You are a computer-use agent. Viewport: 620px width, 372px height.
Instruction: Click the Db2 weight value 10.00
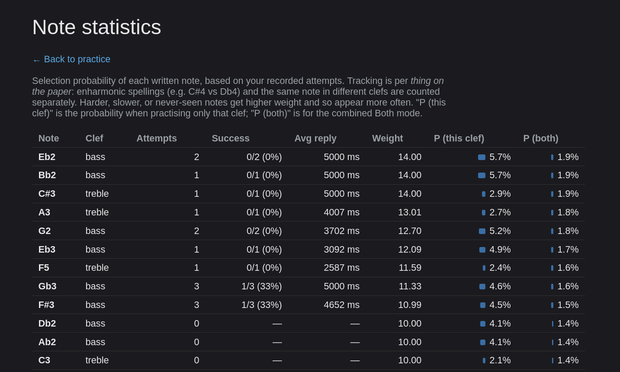point(410,323)
